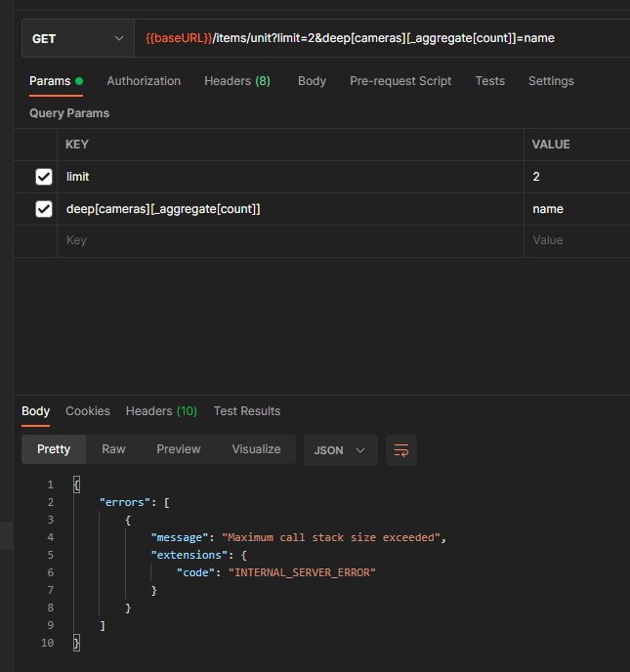The image size is (630, 672).
Task: Switch to the Tests tab
Action: (x=490, y=81)
